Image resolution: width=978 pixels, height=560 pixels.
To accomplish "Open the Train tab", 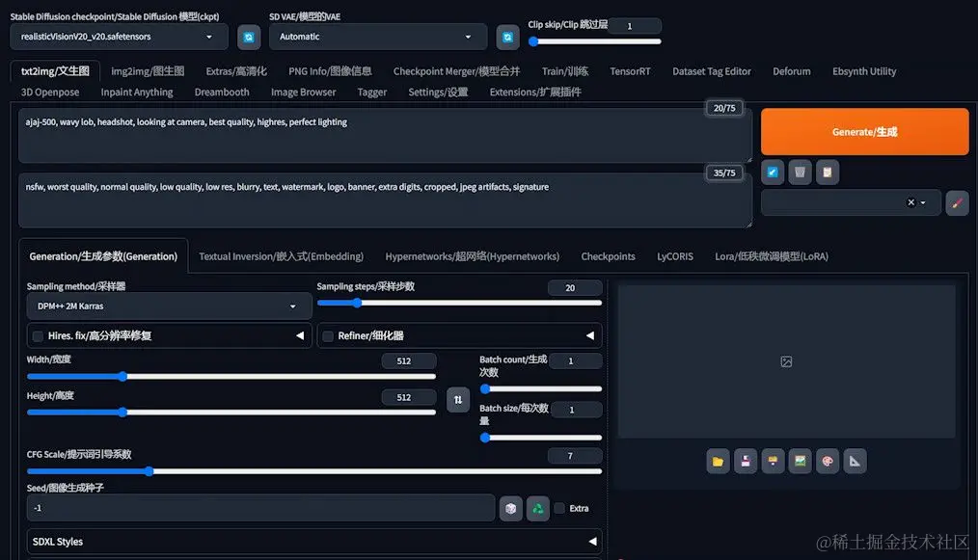I will click(565, 71).
